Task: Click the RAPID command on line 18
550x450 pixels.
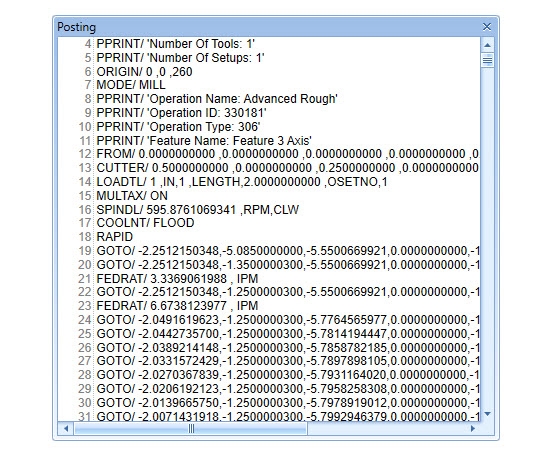Action: (x=115, y=237)
